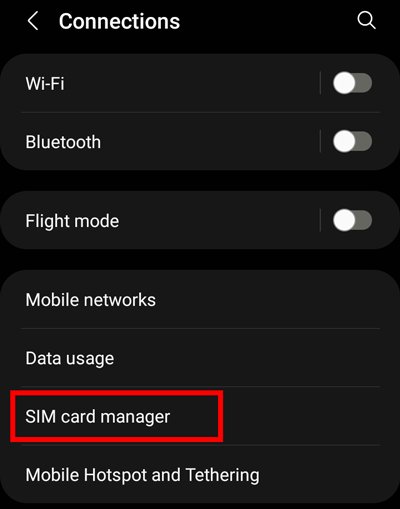The height and width of the screenshot is (509, 400).
Task: Search settings from the Connections header
Action: click(366, 21)
